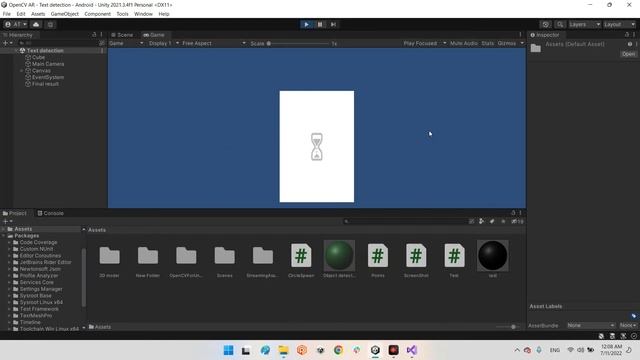
Task: Start Play mode with the Play button
Action: point(306,24)
